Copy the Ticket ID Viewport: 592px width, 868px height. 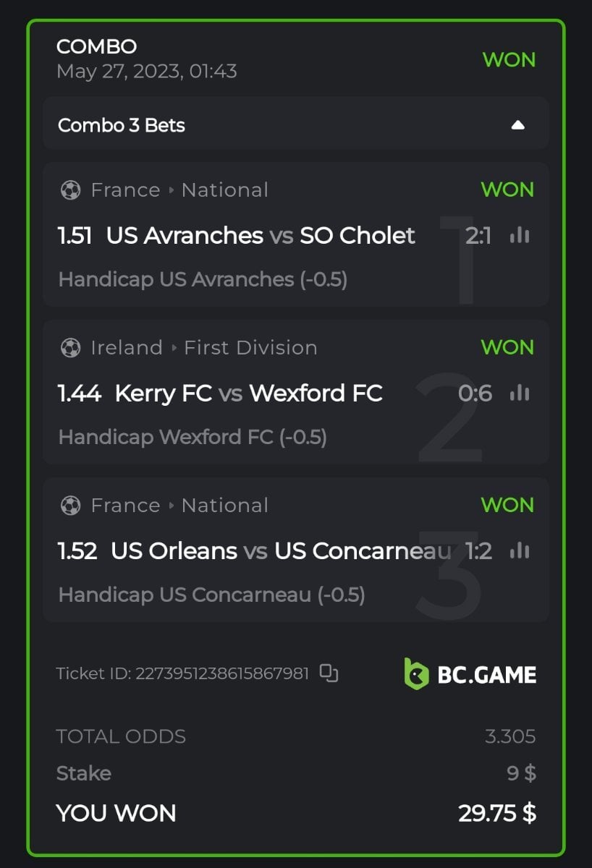329,673
